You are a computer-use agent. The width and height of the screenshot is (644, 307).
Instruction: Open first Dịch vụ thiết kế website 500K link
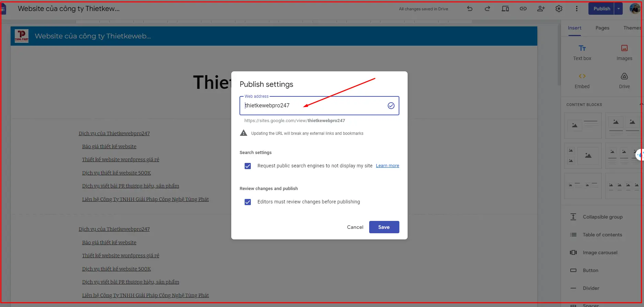point(116,173)
